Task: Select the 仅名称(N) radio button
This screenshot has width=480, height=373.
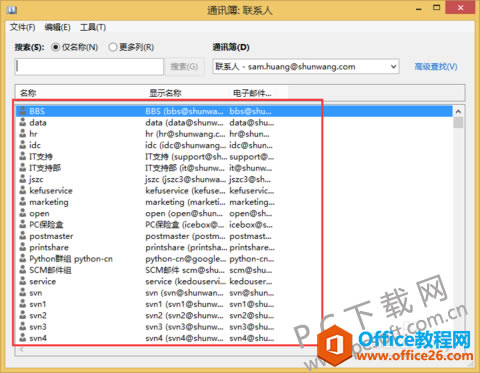Action: click(56, 47)
